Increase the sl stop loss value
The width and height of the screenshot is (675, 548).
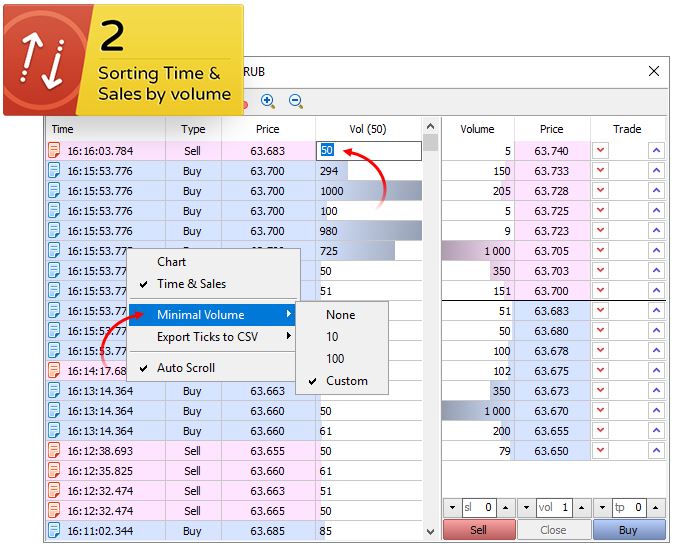pyautogui.click(x=506, y=508)
